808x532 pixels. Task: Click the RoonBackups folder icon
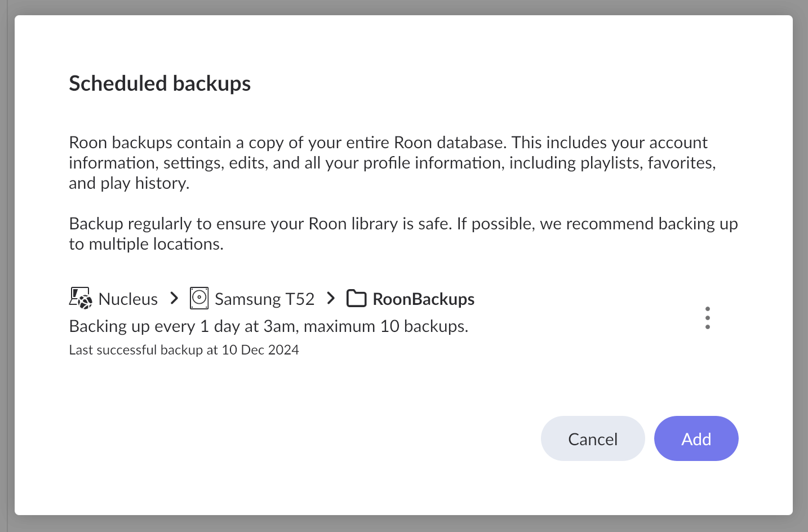click(x=356, y=298)
